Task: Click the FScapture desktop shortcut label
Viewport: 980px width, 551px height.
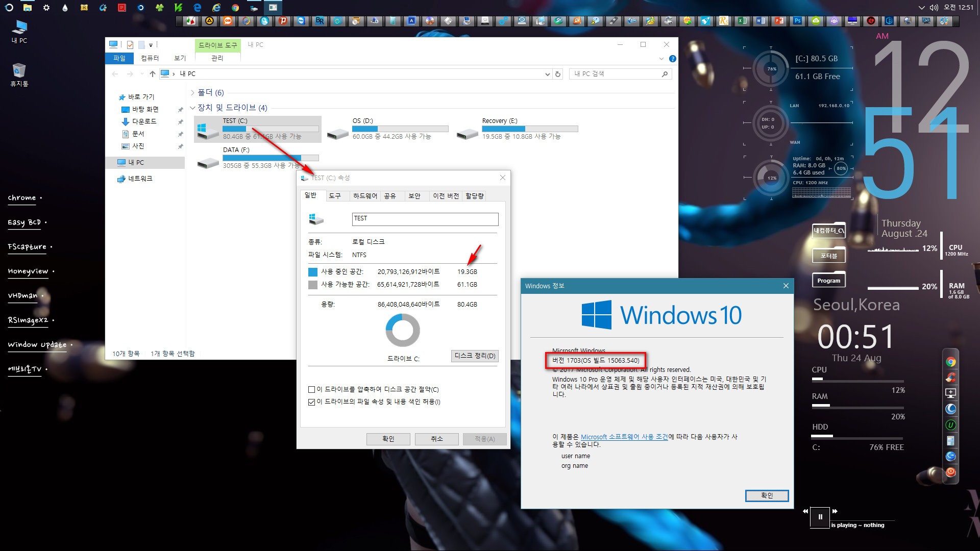Action: (x=27, y=247)
